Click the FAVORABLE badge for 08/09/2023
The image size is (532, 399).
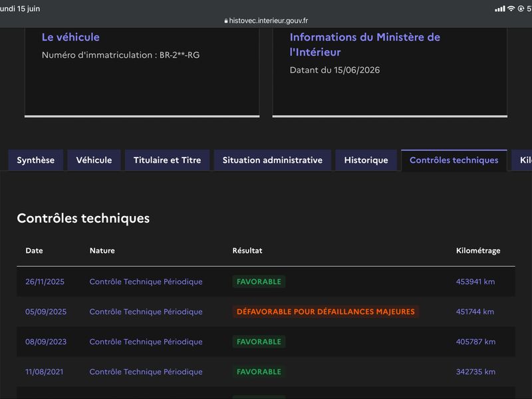(259, 342)
